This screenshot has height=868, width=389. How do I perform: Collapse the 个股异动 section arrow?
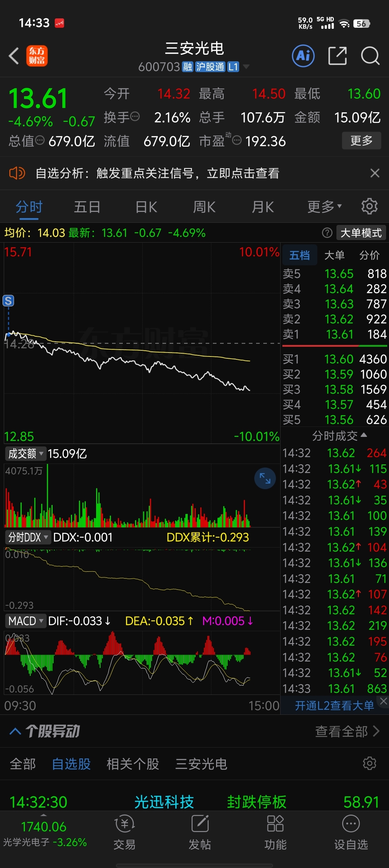click(x=15, y=731)
